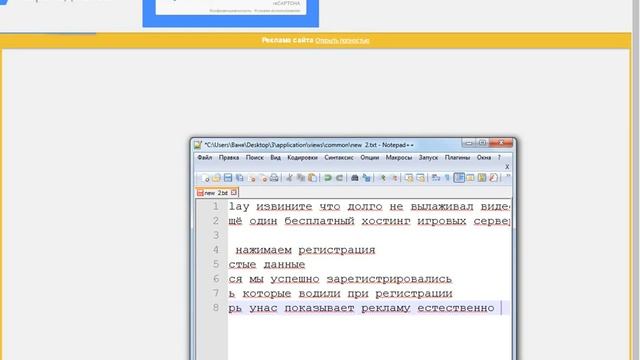
Task: Open the Синтаксис menu
Action: click(x=339, y=158)
